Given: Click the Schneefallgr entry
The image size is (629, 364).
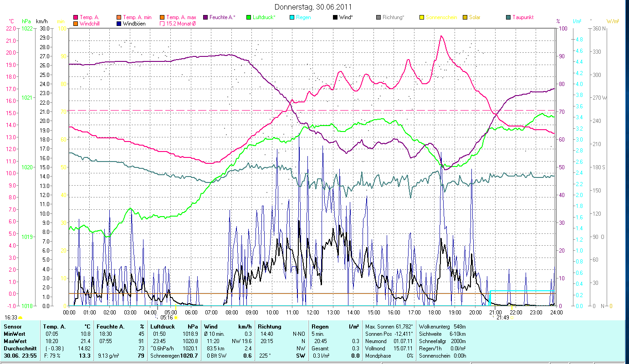Looking at the screenshot, I should coord(442,341).
